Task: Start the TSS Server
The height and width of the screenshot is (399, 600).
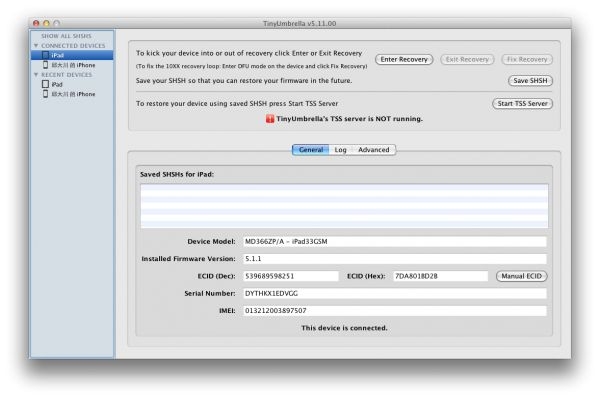Action: [522, 104]
